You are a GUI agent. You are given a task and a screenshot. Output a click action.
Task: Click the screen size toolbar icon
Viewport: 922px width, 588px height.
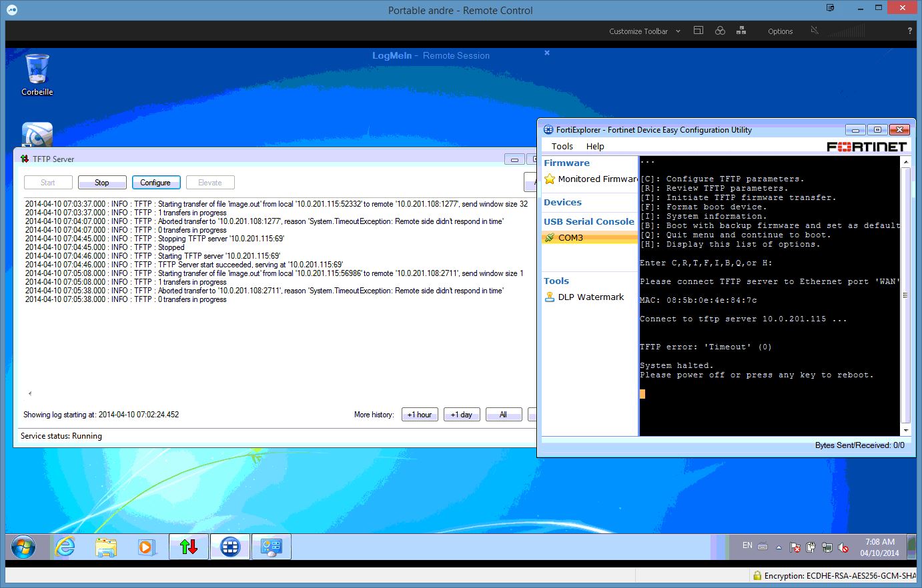coord(699,31)
